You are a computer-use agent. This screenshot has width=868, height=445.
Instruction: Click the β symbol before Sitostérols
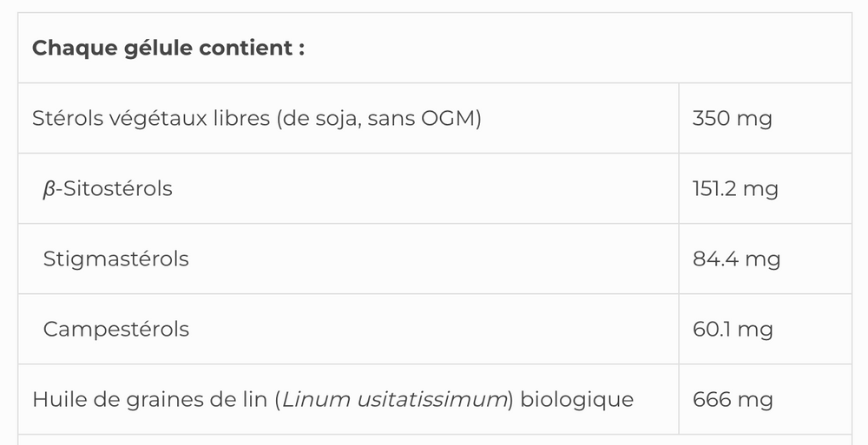pos(49,189)
